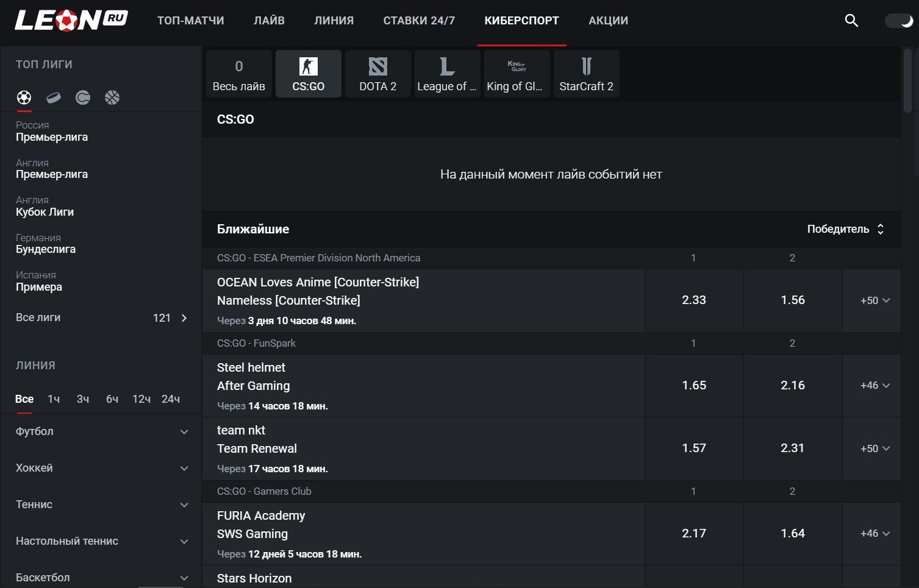
Task: Expand the Настольный теннис section
Action: (101, 541)
